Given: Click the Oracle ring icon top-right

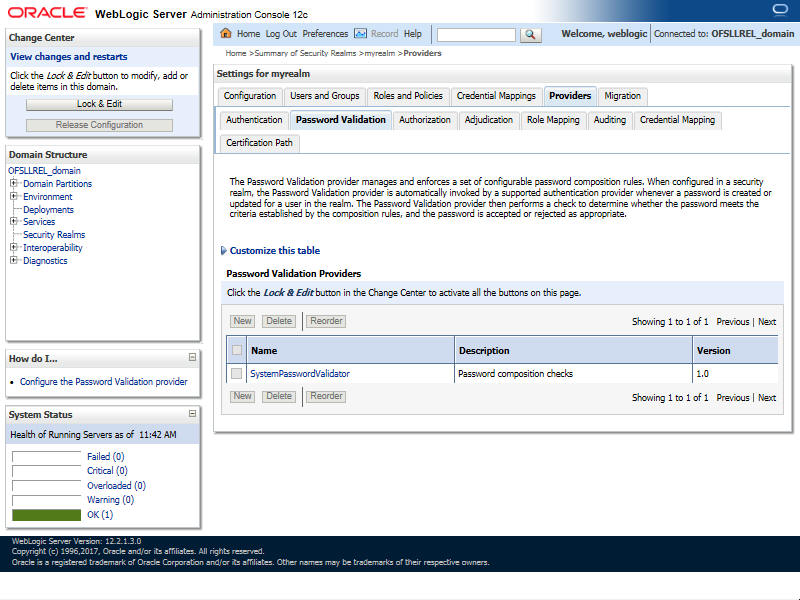Looking at the screenshot, I should click(x=780, y=10).
